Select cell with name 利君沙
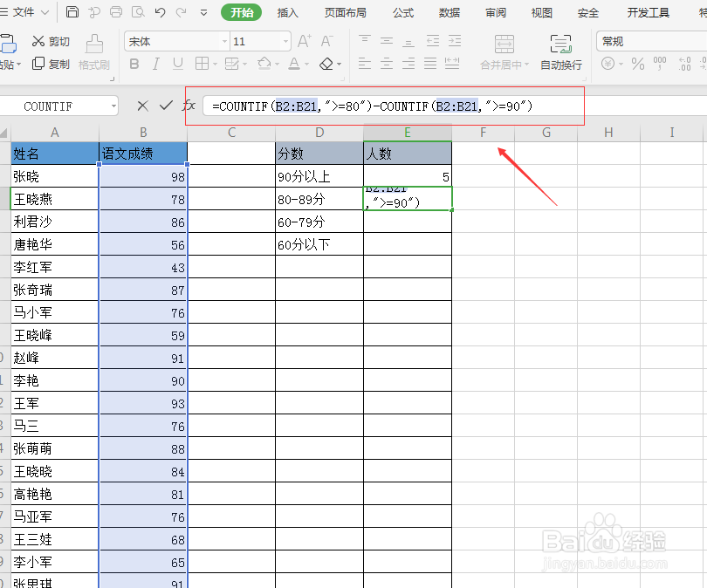 [x=55, y=222]
